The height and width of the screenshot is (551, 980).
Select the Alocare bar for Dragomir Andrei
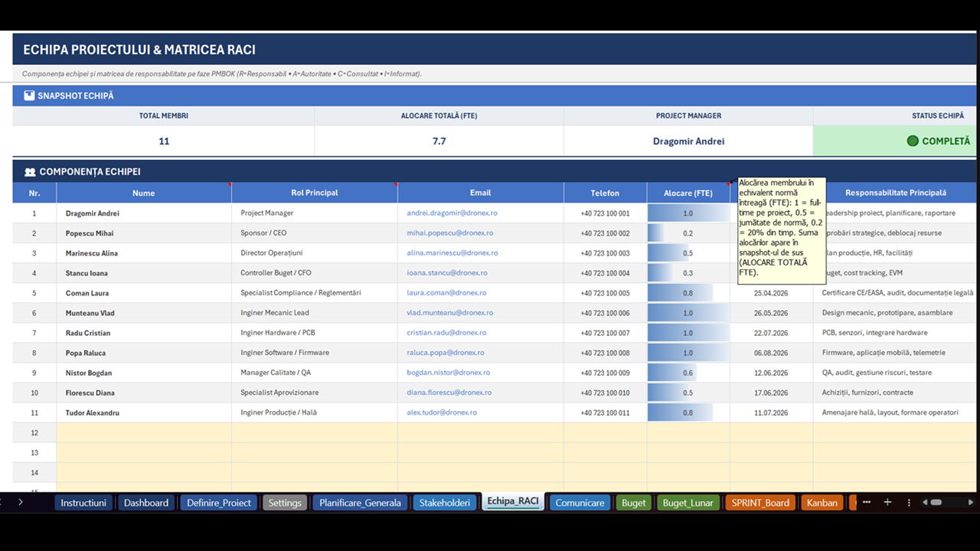coord(688,214)
